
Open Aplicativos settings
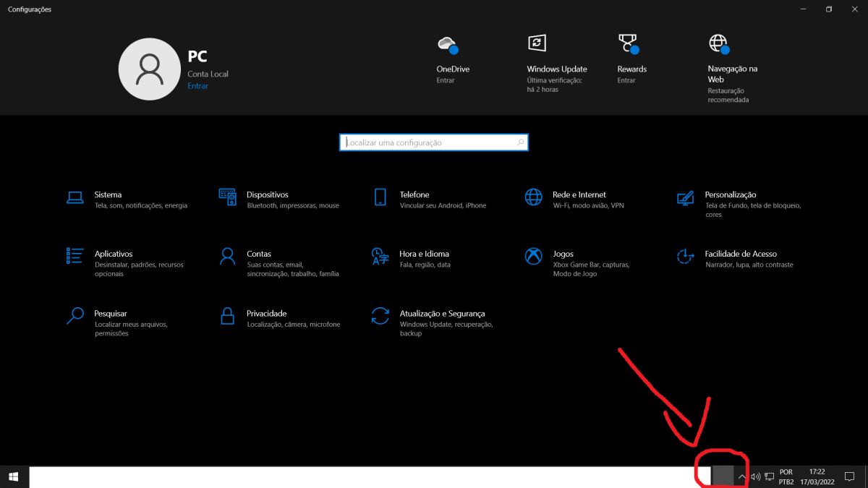(x=126, y=263)
